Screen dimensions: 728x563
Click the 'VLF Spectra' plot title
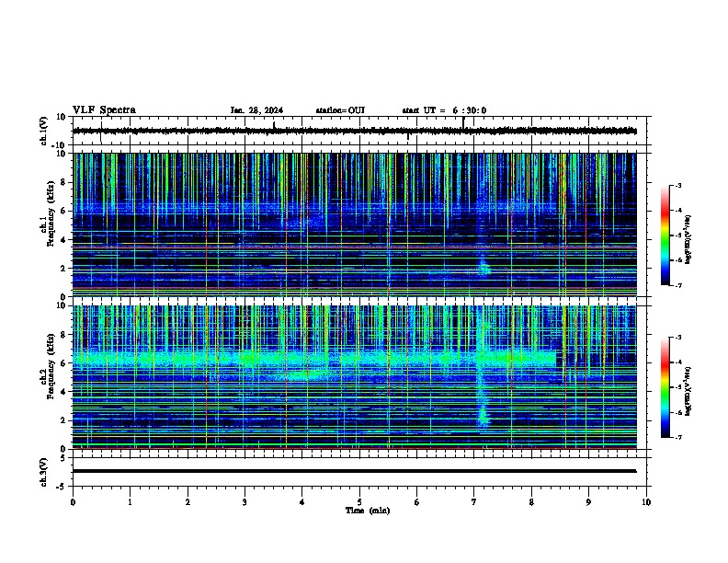tap(104, 110)
